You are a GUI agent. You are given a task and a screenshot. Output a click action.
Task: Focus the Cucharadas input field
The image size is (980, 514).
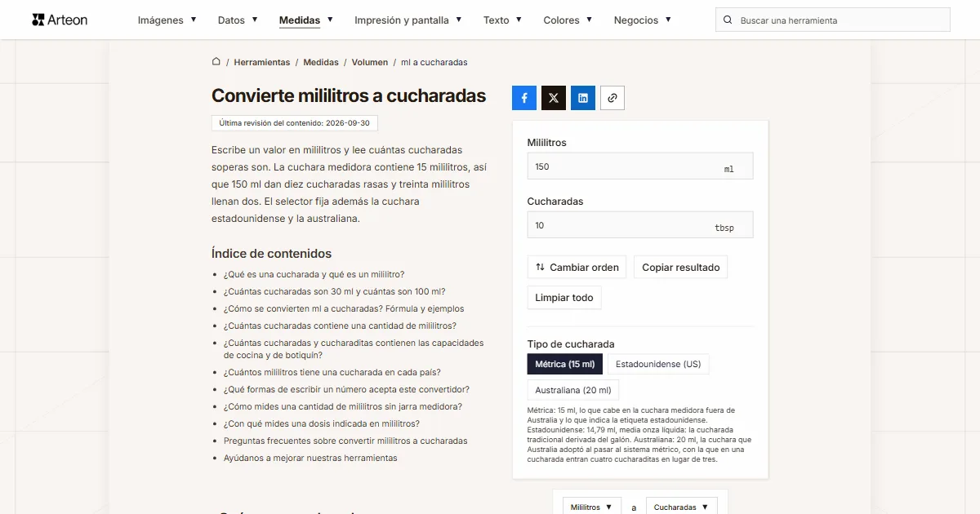click(640, 225)
